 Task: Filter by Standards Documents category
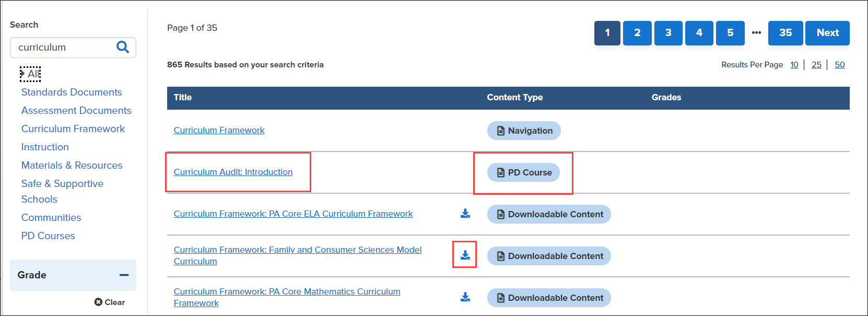72,92
